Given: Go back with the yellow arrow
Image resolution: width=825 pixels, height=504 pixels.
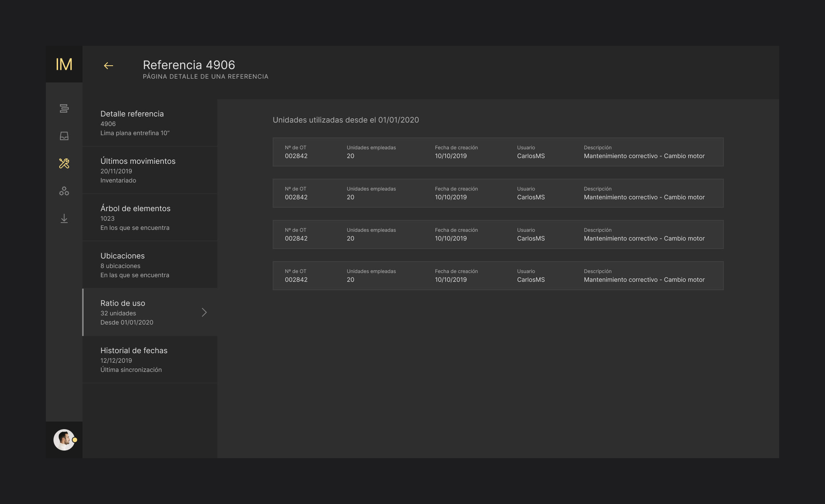Looking at the screenshot, I should pyautogui.click(x=108, y=66).
